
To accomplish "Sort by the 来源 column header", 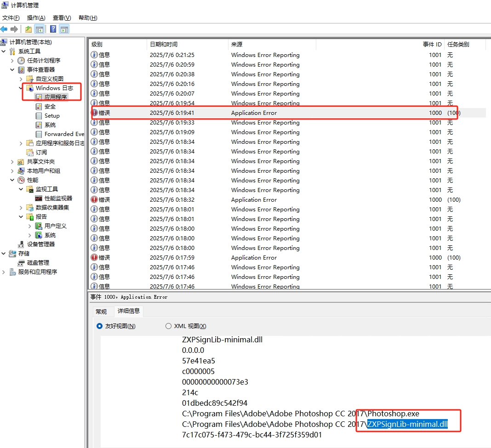I will point(272,45).
